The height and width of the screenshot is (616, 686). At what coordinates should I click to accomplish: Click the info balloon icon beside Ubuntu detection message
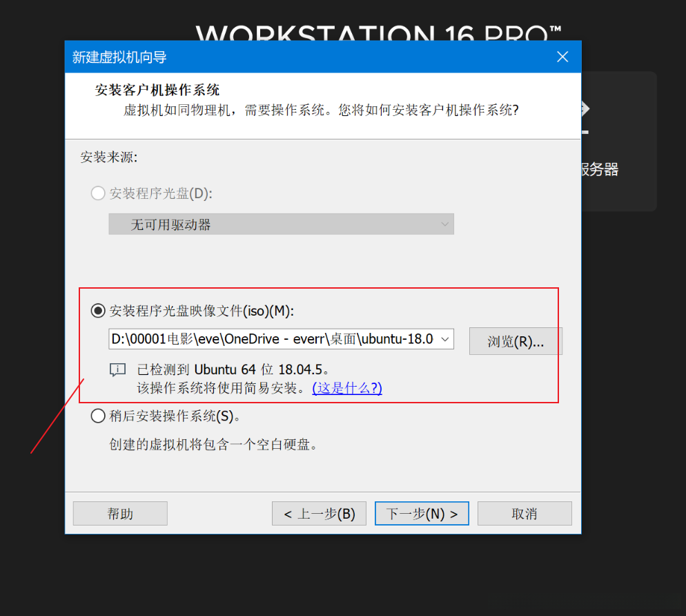(117, 369)
